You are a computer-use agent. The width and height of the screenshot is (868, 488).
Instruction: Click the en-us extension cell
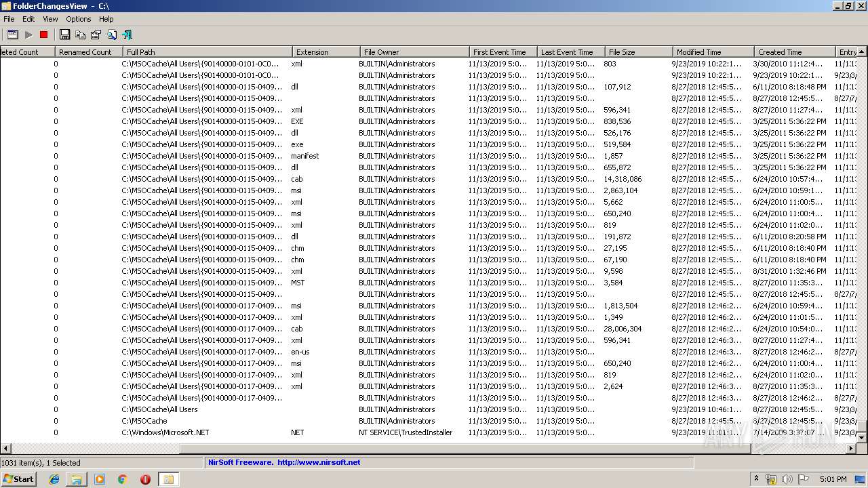pyautogui.click(x=300, y=352)
